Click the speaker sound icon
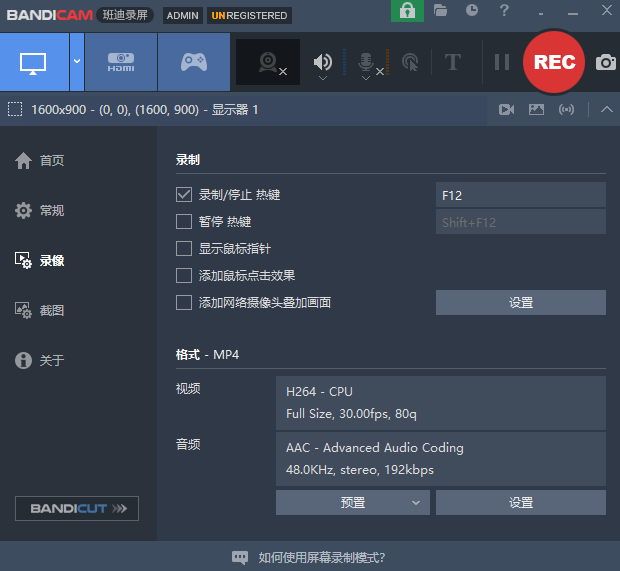 pos(323,61)
